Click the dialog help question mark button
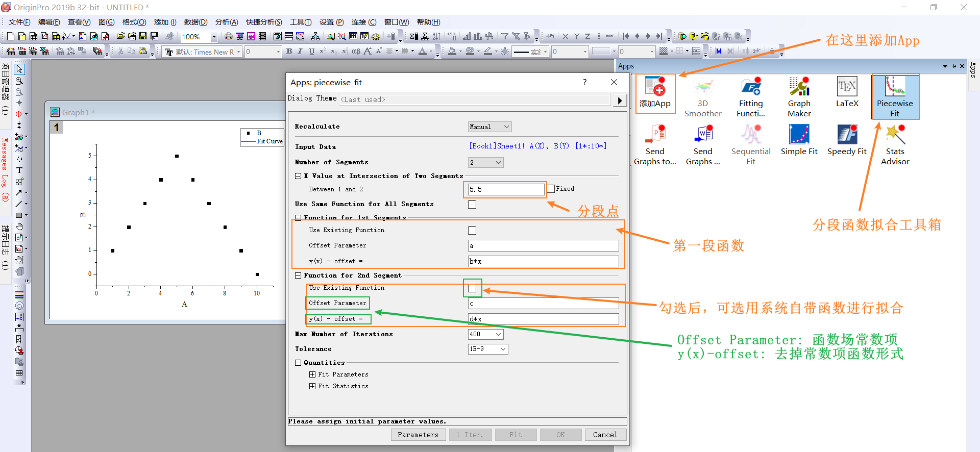Viewport: 980px width, 452px height. point(584,82)
